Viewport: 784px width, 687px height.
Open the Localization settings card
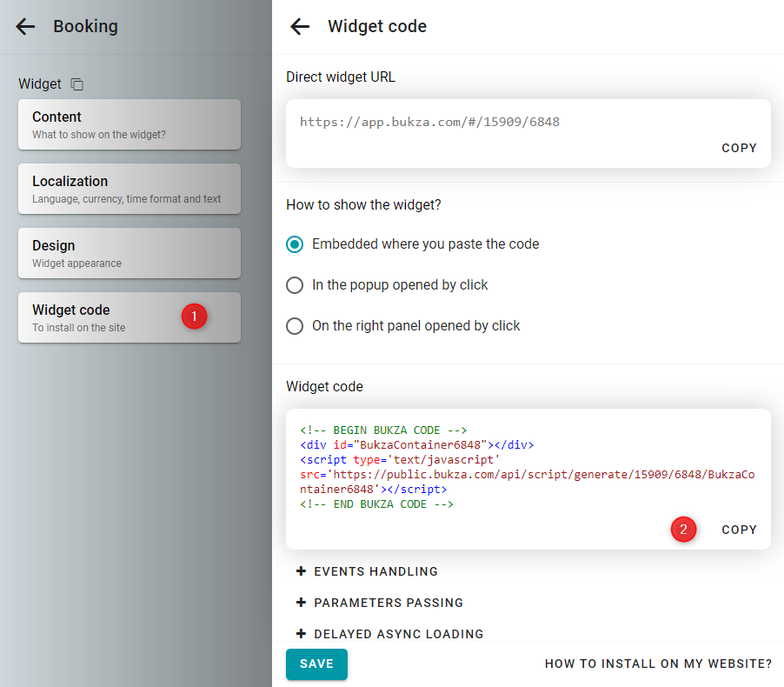[x=130, y=189]
